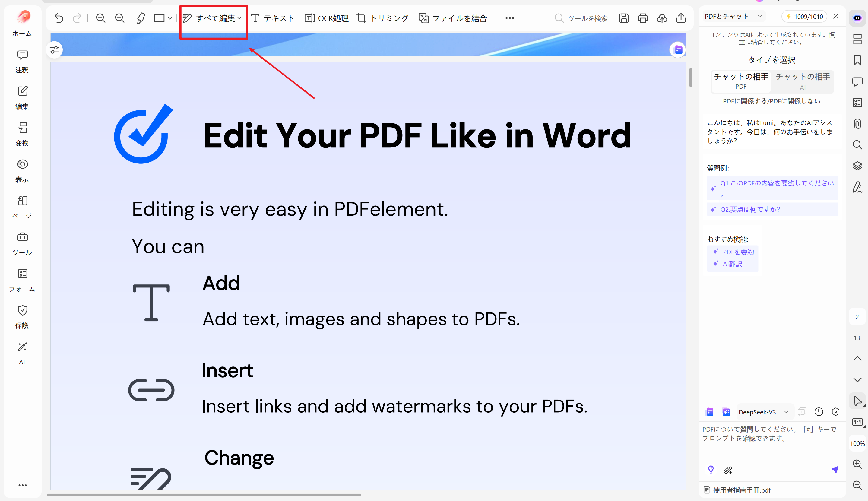The height and width of the screenshot is (501, 868).
Task: Go to the next page with down chevron
Action: coord(857,380)
